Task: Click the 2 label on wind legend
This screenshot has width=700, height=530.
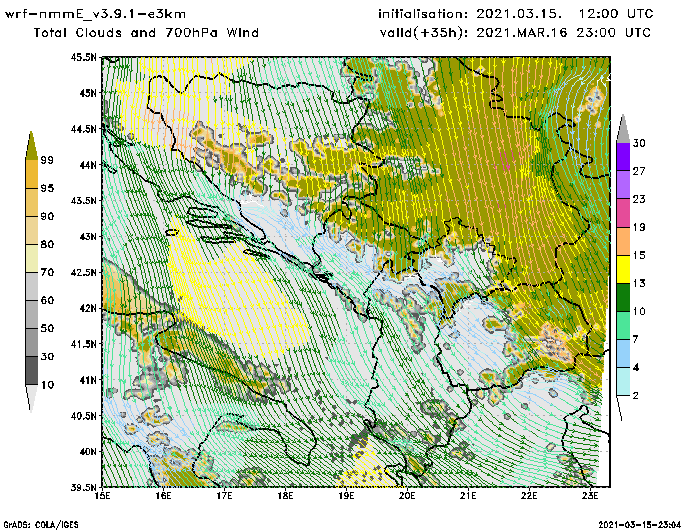Action: tap(636, 396)
